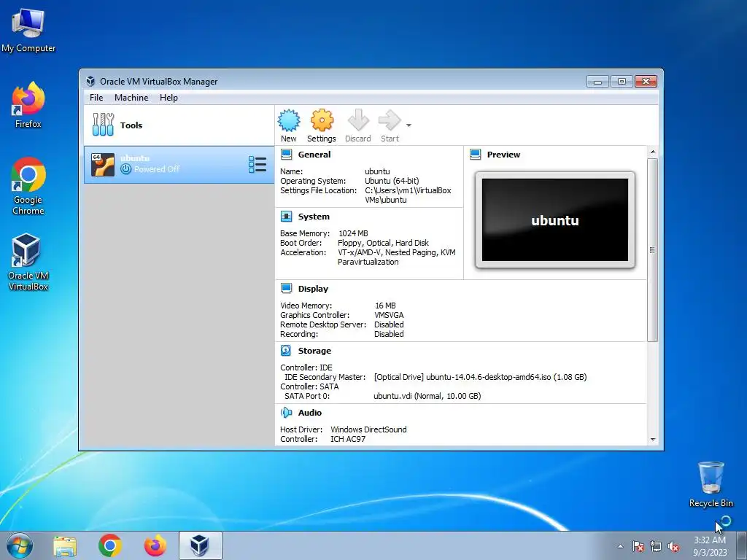This screenshot has height=560, width=747.
Task: Click the General section heading
Action: click(x=314, y=155)
